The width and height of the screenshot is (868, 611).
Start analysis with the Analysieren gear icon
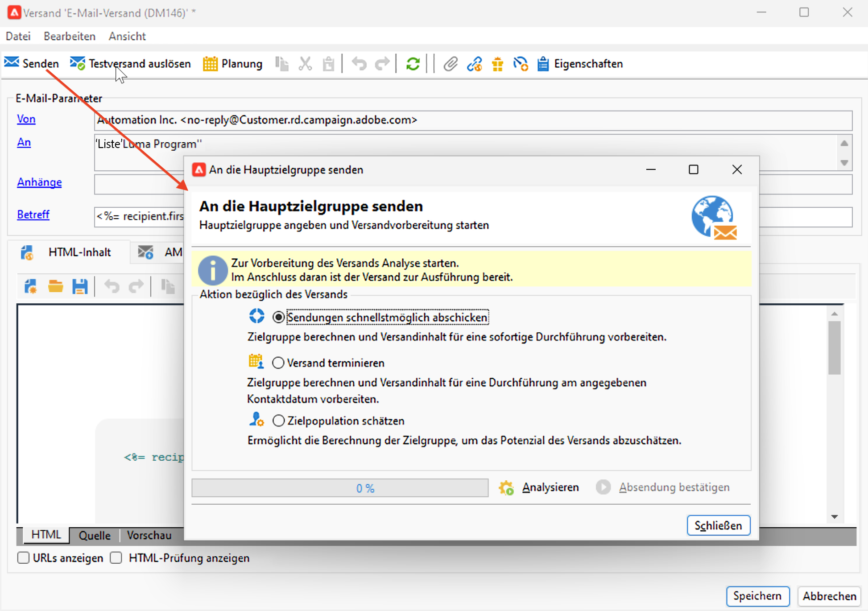pos(507,487)
